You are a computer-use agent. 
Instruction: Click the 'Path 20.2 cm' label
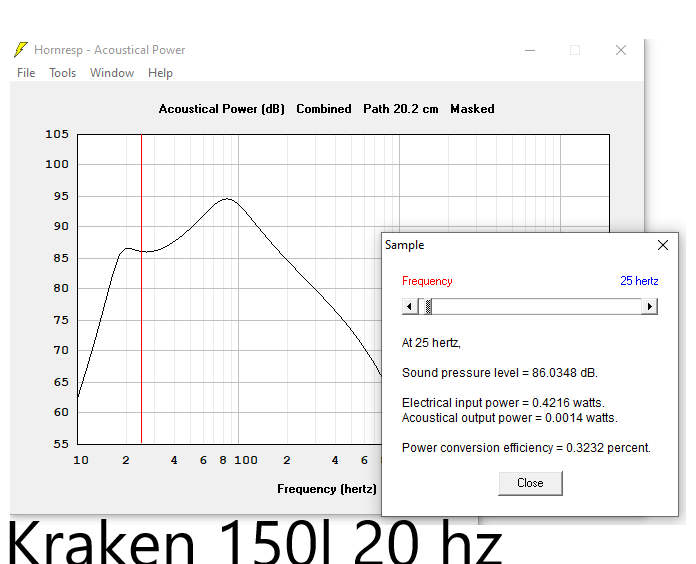coord(400,109)
